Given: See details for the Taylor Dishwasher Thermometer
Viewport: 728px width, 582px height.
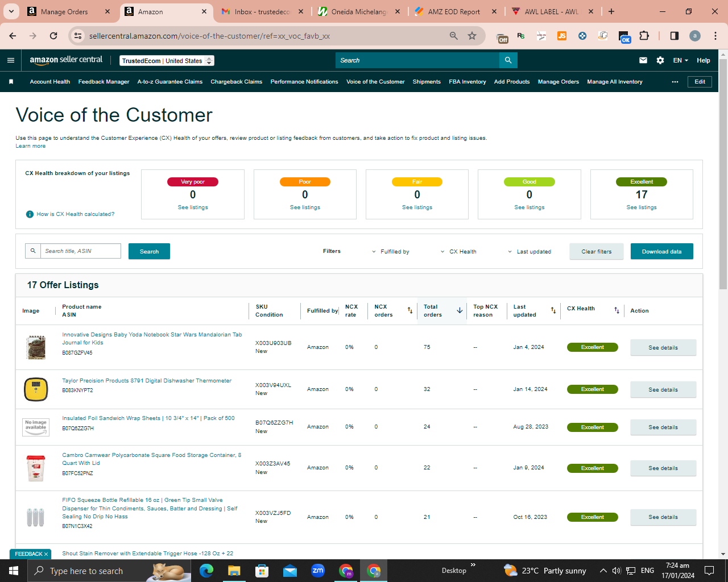Looking at the screenshot, I should pyautogui.click(x=663, y=390).
